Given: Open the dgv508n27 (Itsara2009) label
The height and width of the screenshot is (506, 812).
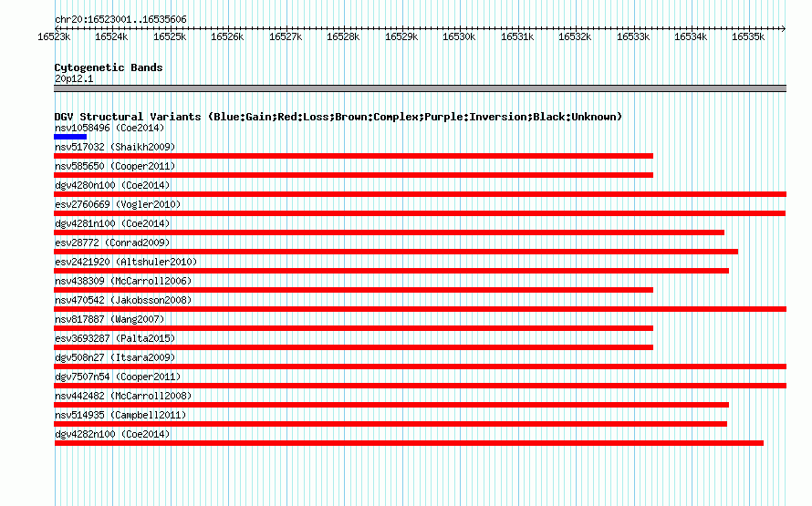Looking at the screenshot, I should [115, 357].
